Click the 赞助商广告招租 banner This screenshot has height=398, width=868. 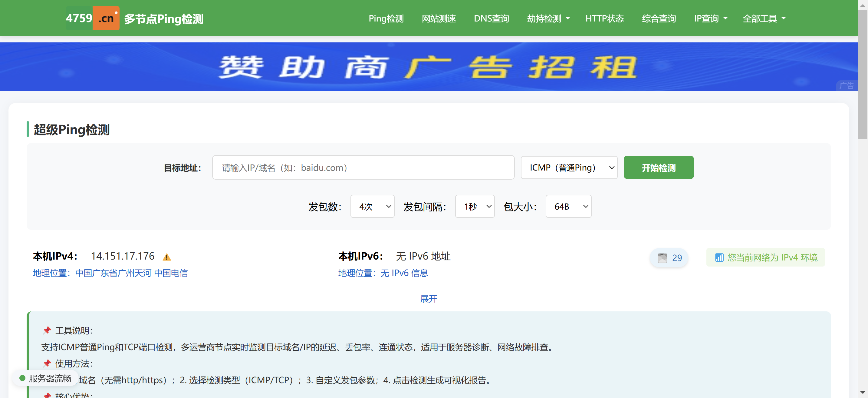pyautogui.click(x=429, y=66)
